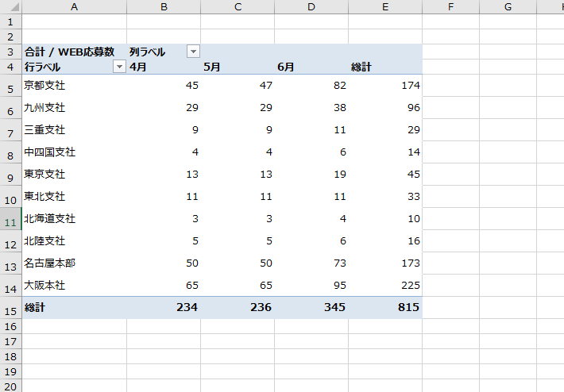This screenshot has height=392, width=564.
Task: Click 北陸支社 total 16
Action: 385,241
